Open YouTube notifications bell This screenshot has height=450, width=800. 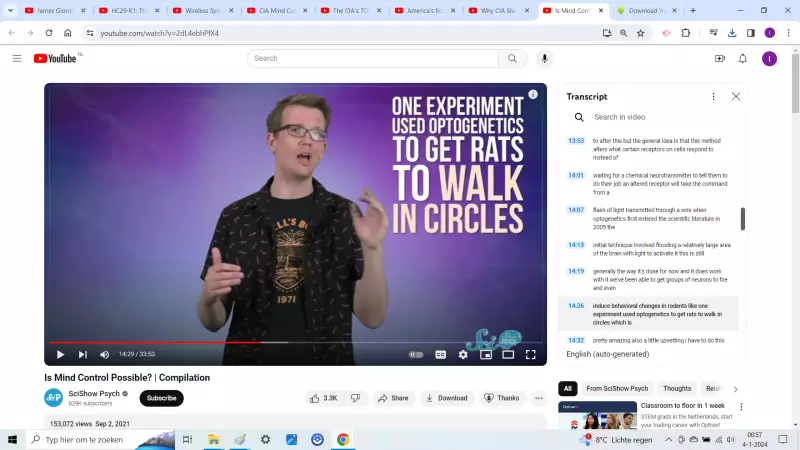coord(743,59)
